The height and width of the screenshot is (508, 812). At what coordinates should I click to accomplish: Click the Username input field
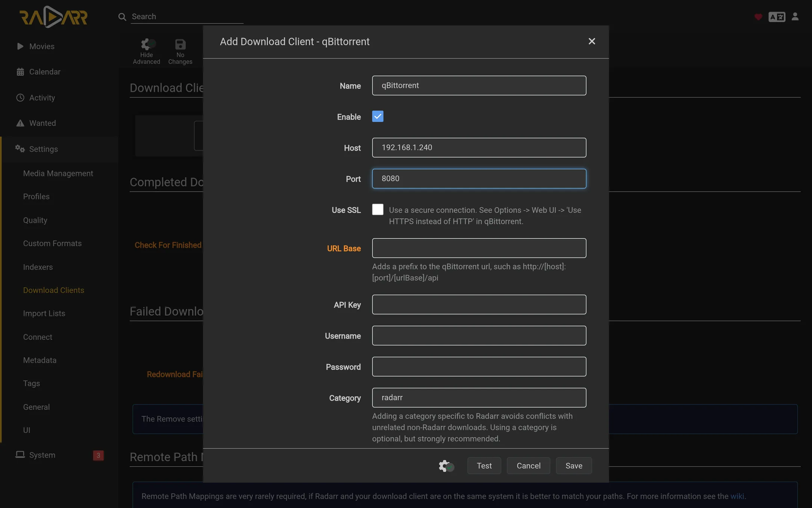(x=479, y=336)
